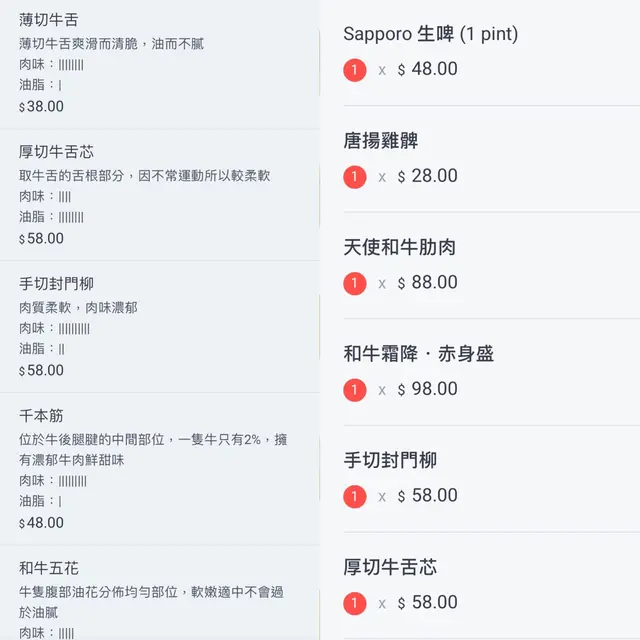The height and width of the screenshot is (640, 640).
Task: Click the quantity badge of 厚切牛舌芯 in cart
Action: pos(354,603)
